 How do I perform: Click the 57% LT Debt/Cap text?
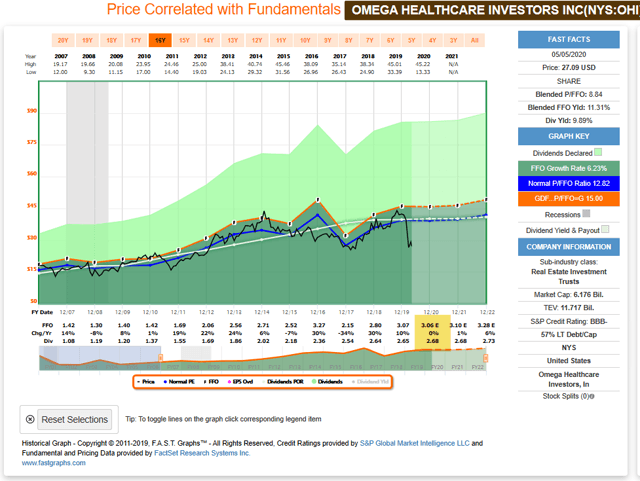point(569,335)
